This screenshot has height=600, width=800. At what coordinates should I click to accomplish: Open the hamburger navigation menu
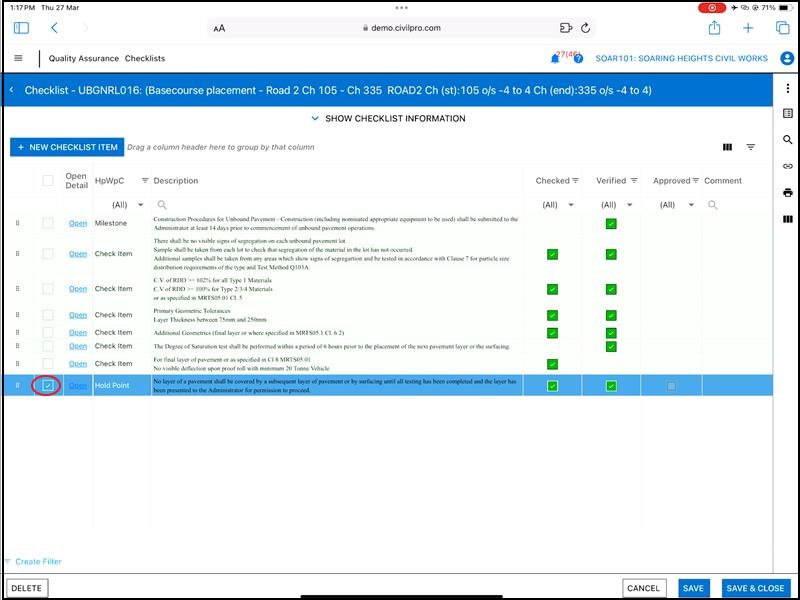tap(18, 58)
